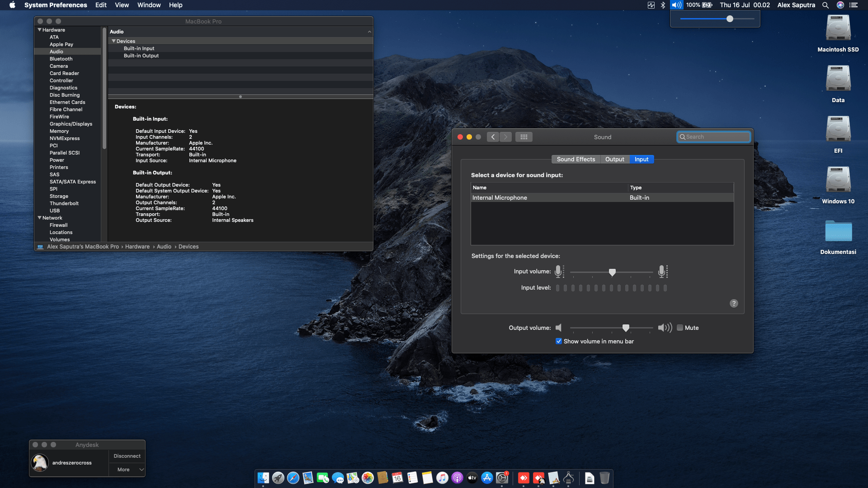Click the Show All grid icon in Sound window

(x=524, y=136)
